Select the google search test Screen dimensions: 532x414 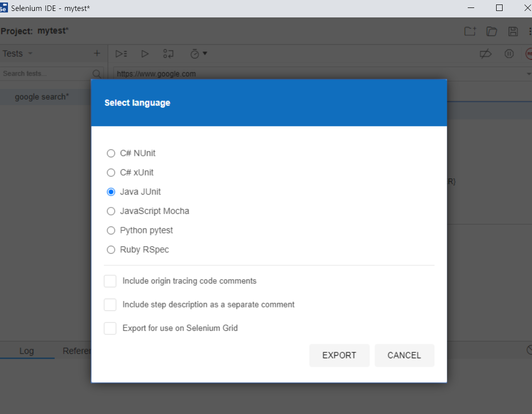coord(45,97)
